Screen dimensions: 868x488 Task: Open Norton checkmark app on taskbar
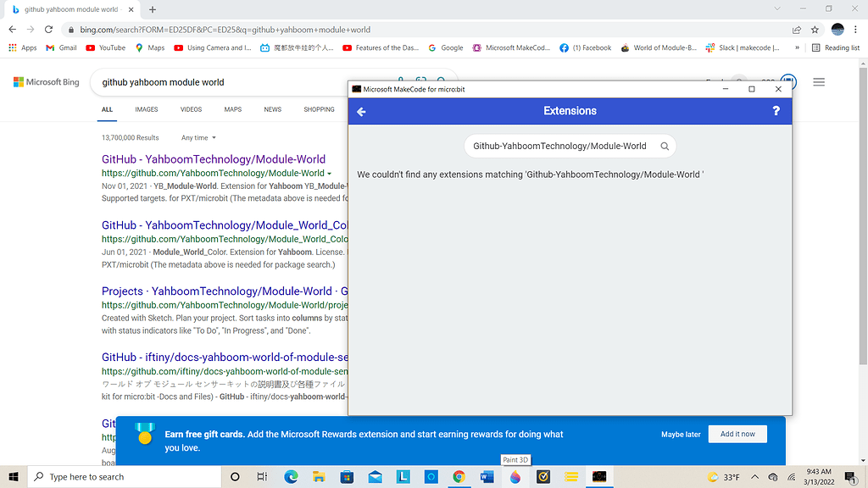[x=543, y=476]
